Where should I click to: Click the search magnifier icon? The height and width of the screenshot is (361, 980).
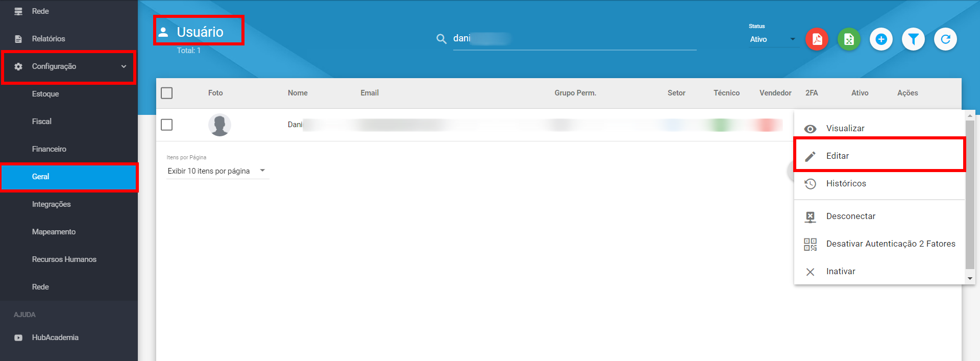point(442,39)
